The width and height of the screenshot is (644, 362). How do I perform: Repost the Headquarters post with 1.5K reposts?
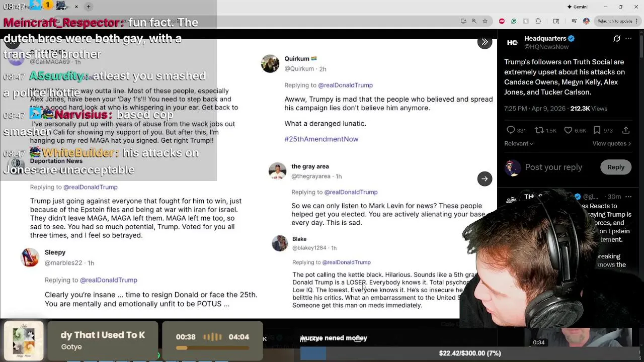545,130
